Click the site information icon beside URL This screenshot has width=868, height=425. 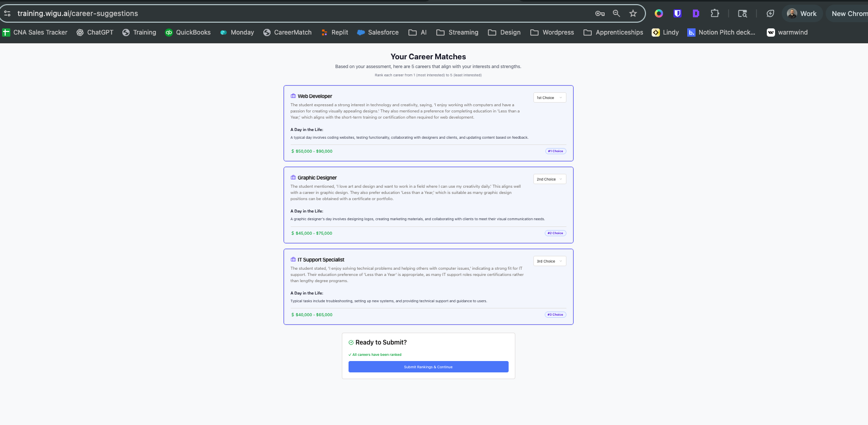click(x=7, y=13)
